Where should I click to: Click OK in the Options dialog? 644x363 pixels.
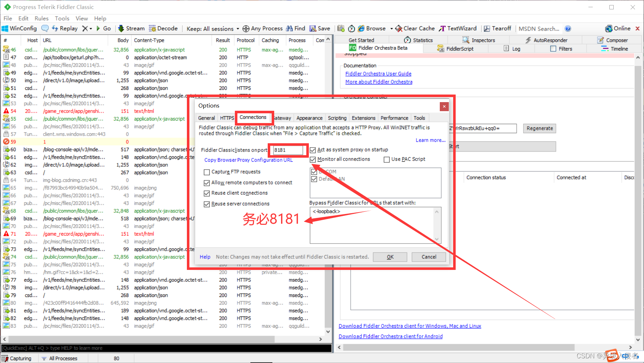pos(390,257)
